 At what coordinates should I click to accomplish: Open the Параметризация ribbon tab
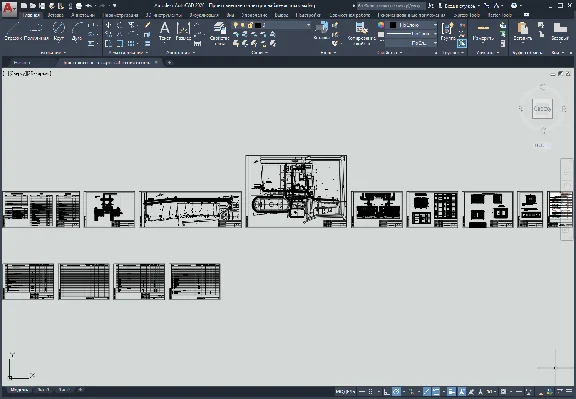(120, 15)
